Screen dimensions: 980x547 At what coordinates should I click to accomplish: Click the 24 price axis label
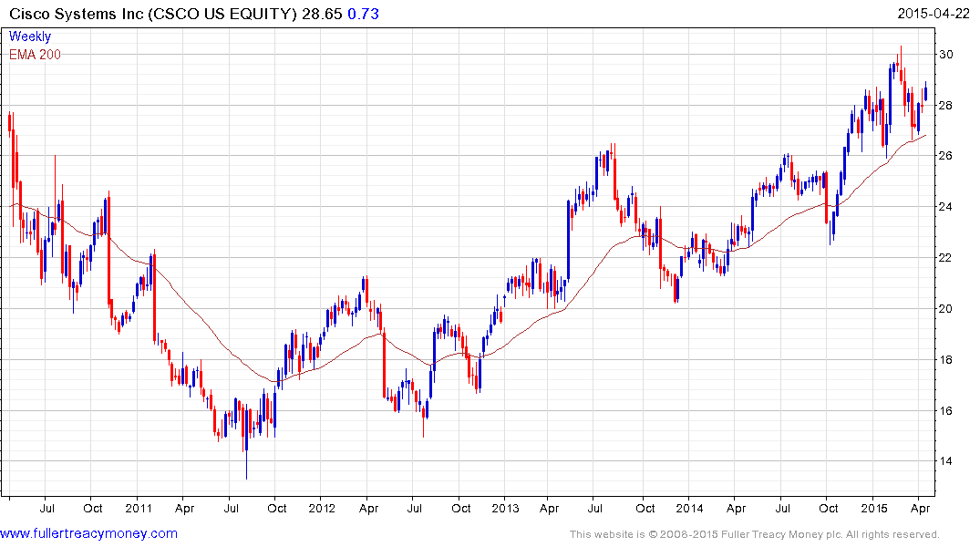[945, 207]
